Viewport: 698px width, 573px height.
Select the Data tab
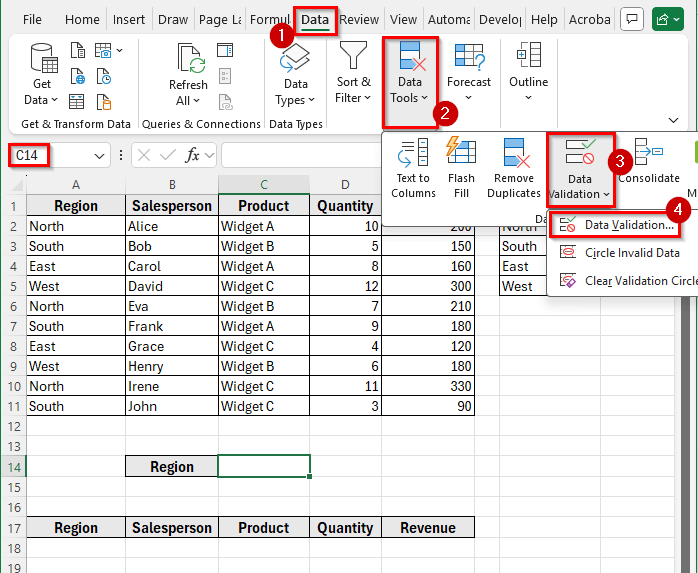315,20
